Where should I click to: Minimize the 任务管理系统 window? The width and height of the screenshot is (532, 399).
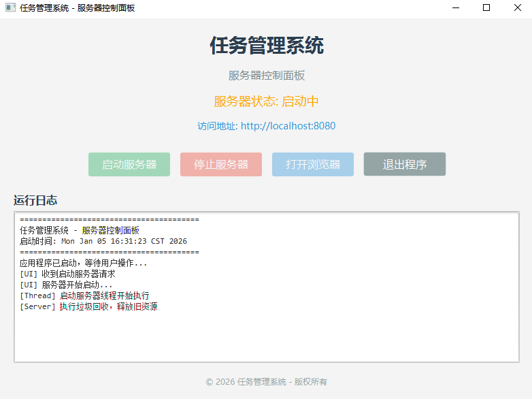[x=455, y=8]
